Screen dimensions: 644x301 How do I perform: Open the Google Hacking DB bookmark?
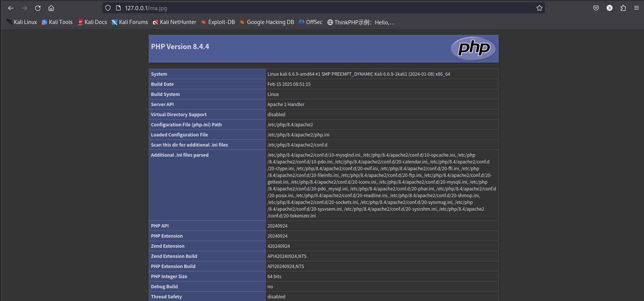pyautogui.click(x=267, y=22)
